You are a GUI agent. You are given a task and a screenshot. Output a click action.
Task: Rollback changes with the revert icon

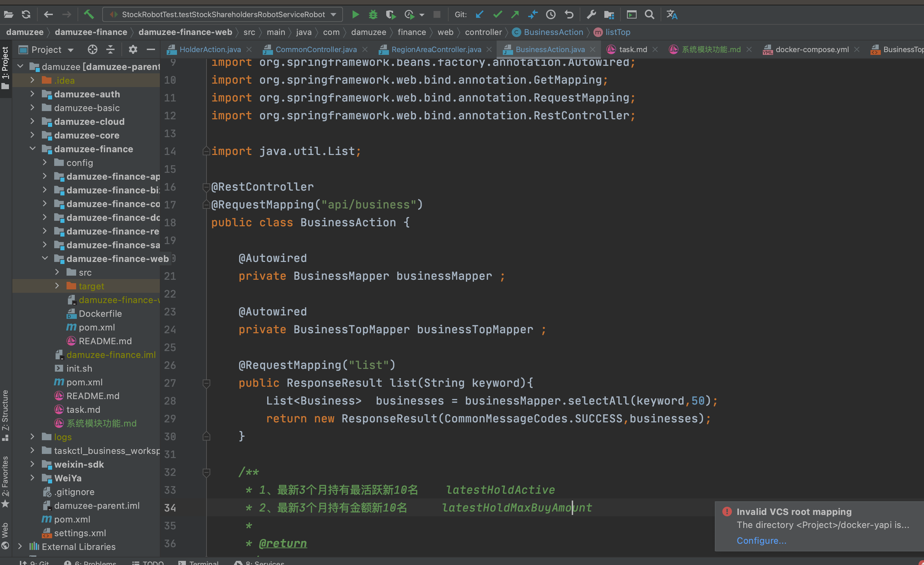pyautogui.click(x=569, y=15)
